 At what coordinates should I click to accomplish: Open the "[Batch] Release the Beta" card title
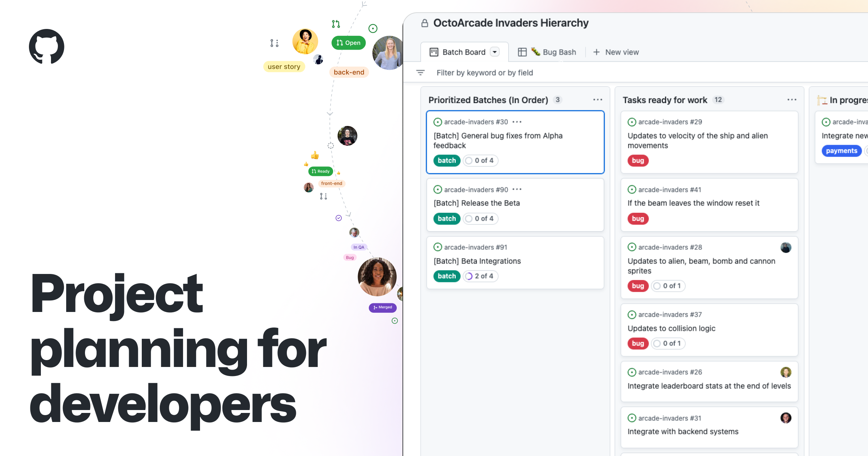pos(477,203)
